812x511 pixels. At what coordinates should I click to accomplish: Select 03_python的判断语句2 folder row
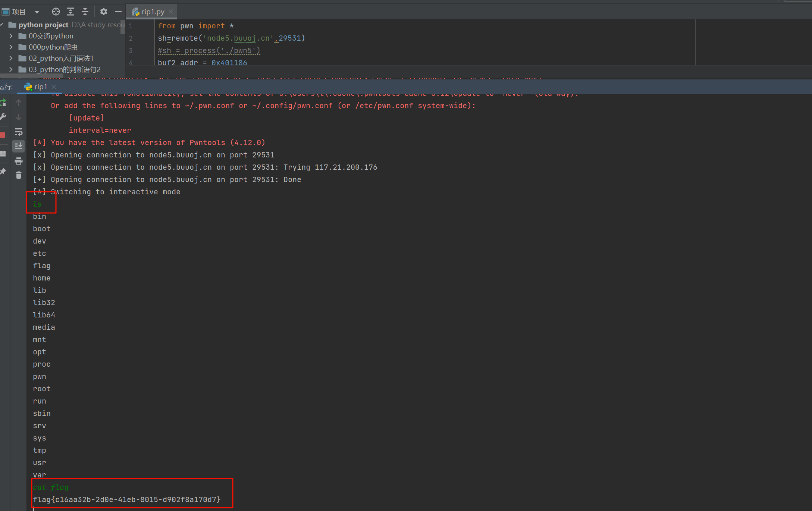click(x=62, y=69)
